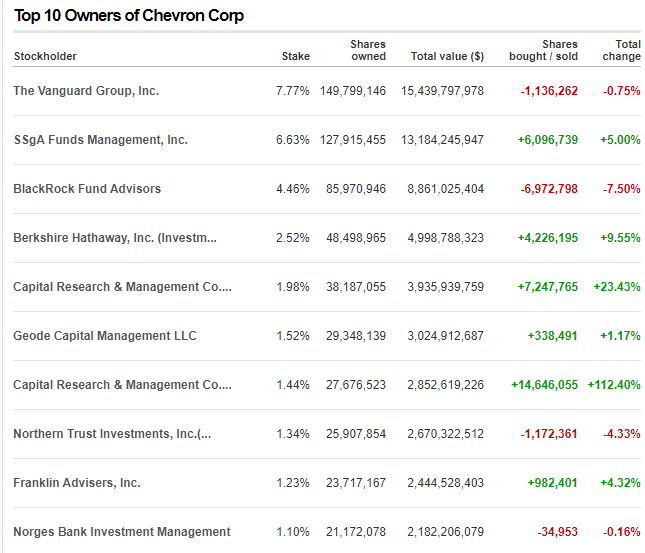Select Capital Research row with 1.98% stake
Image resolution: width=645 pixels, height=553 pixels.
point(122,287)
